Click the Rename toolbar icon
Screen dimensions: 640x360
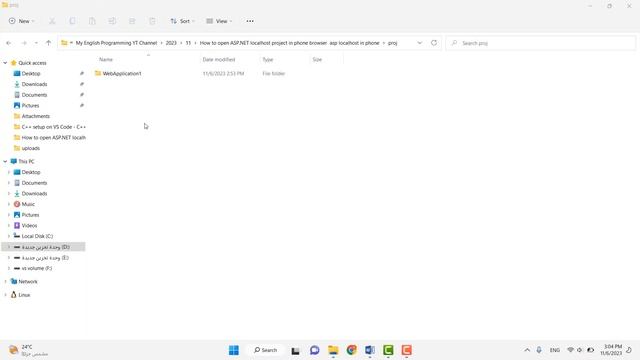112,21
